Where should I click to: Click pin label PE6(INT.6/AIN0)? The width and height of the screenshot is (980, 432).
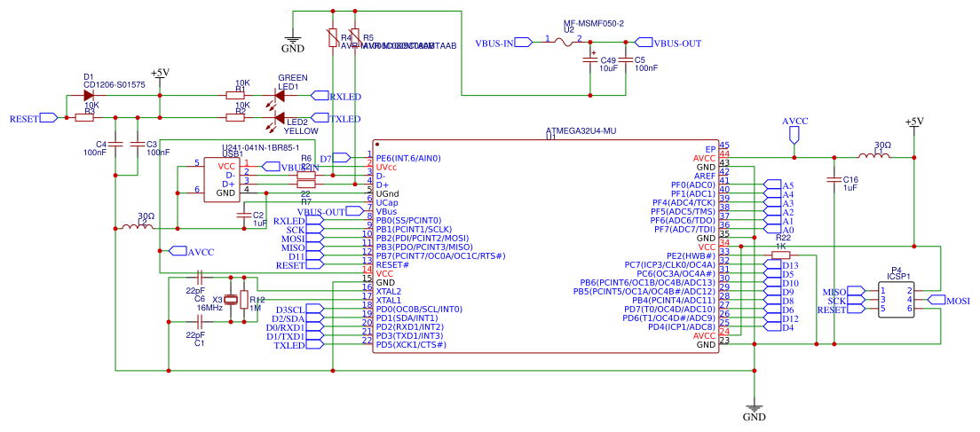click(x=408, y=159)
